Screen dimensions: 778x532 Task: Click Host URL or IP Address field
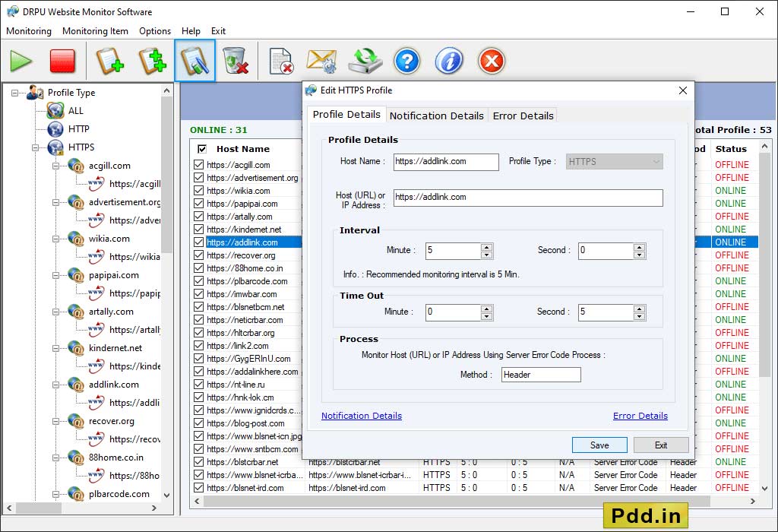tap(528, 198)
